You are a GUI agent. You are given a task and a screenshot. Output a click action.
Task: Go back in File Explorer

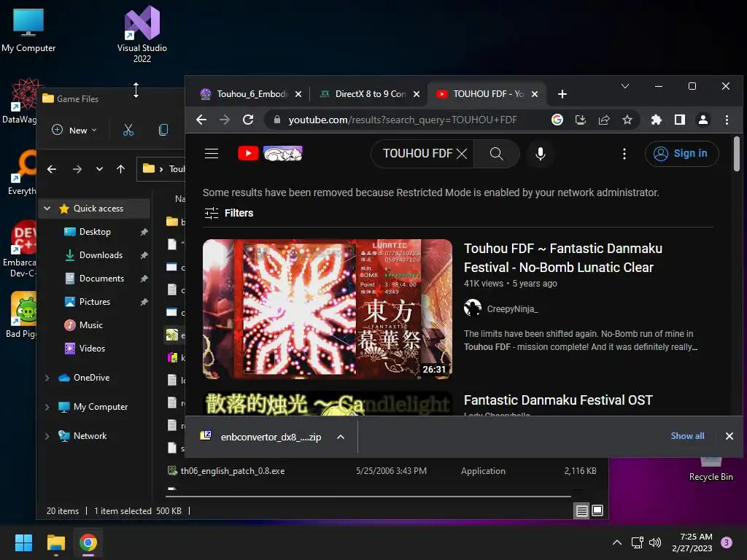(52, 168)
